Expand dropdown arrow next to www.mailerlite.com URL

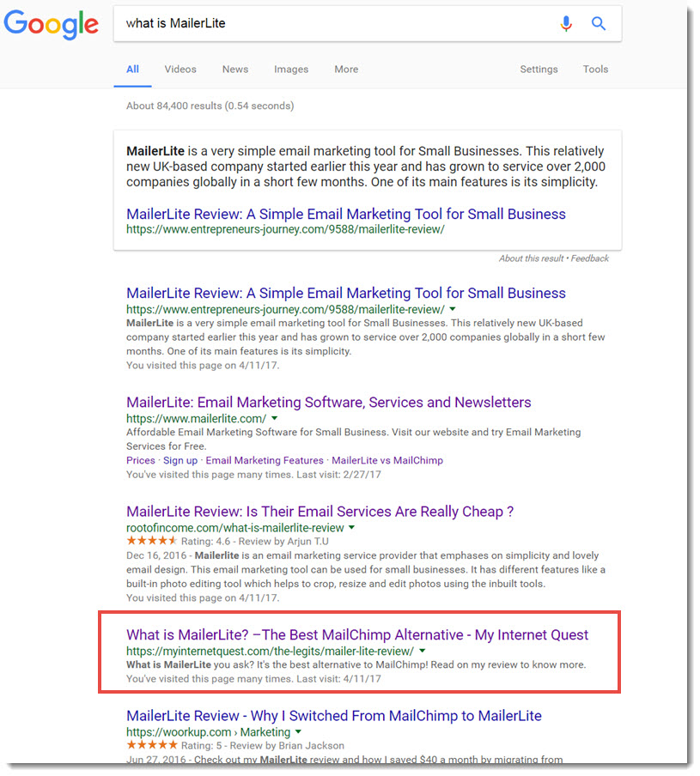[274, 419]
